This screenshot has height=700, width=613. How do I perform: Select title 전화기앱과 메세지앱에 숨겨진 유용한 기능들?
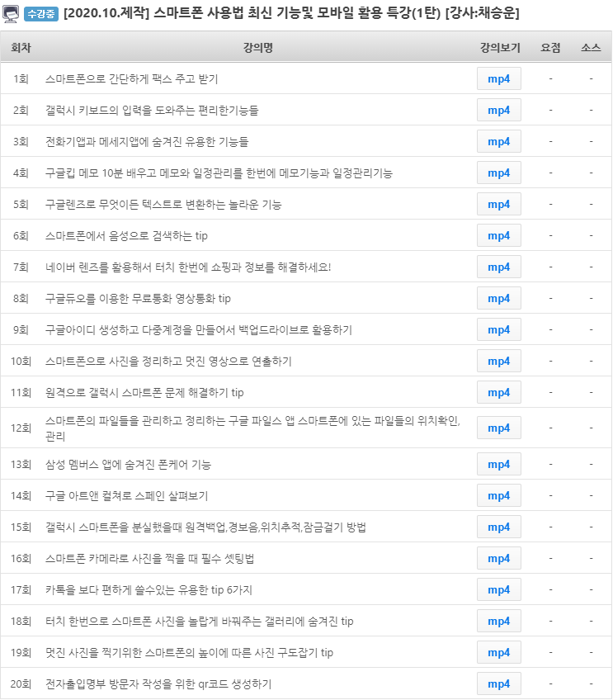147,141
